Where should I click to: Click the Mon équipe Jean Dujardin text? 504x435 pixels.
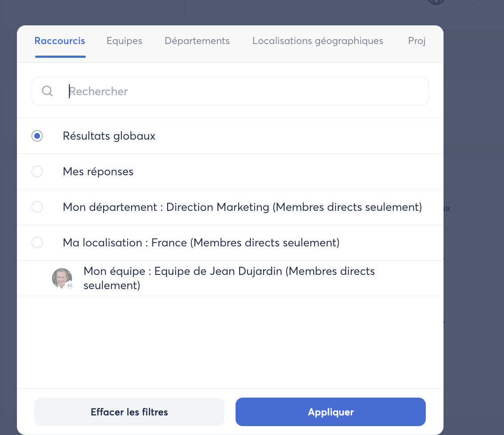pos(229,278)
